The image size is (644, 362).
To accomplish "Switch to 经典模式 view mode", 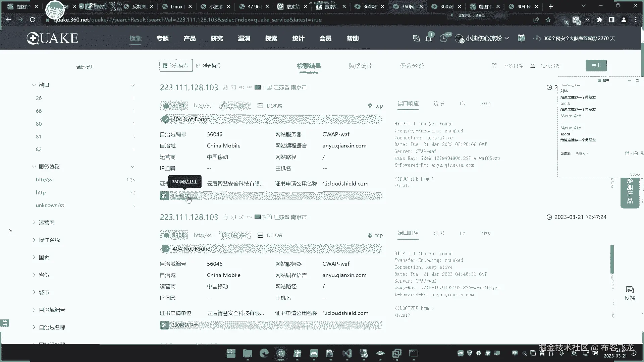I will [x=175, y=66].
